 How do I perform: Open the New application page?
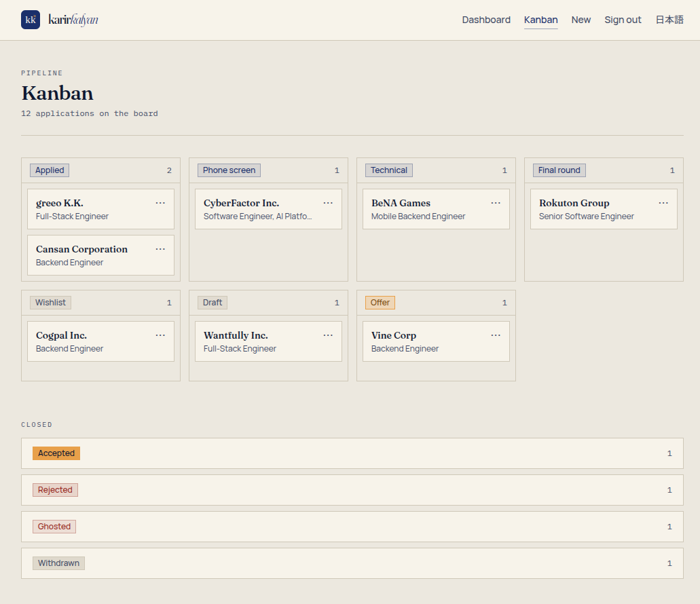pyautogui.click(x=581, y=20)
